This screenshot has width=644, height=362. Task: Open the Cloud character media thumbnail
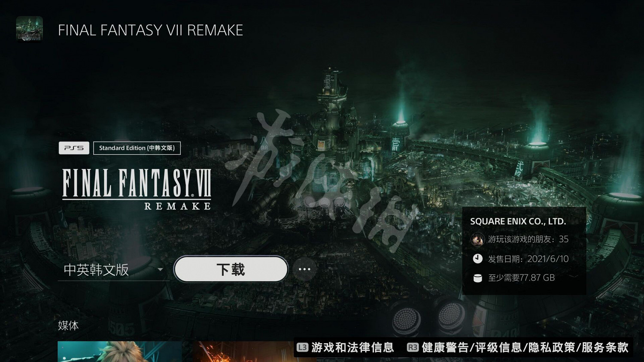coord(119,352)
